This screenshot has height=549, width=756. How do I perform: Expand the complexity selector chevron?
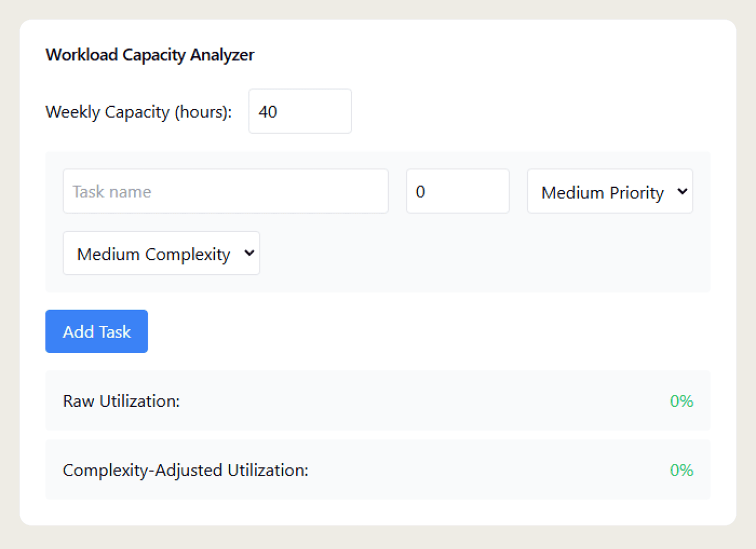[248, 254]
